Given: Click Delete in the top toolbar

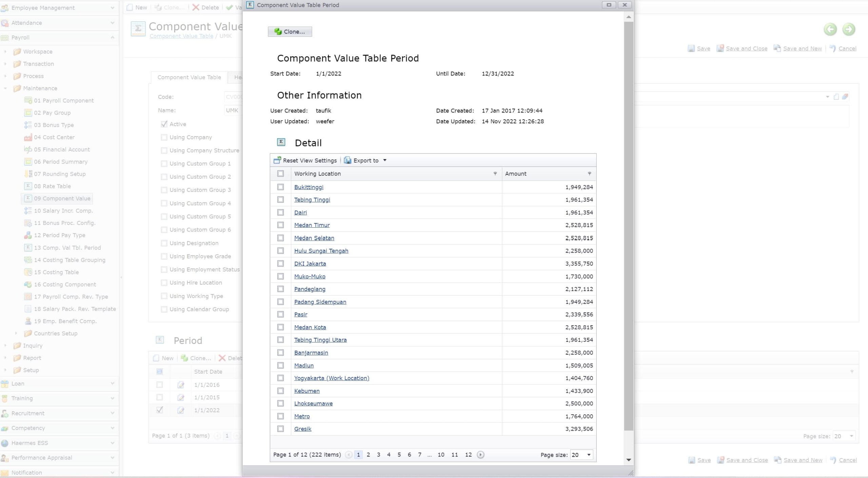Looking at the screenshot, I should point(205,7).
